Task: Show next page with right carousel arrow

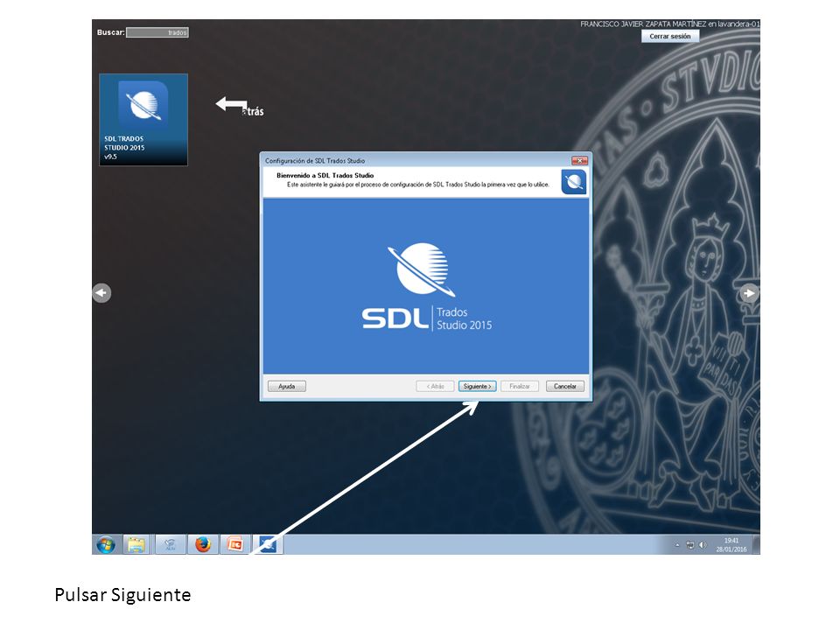Action: point(750,293)
